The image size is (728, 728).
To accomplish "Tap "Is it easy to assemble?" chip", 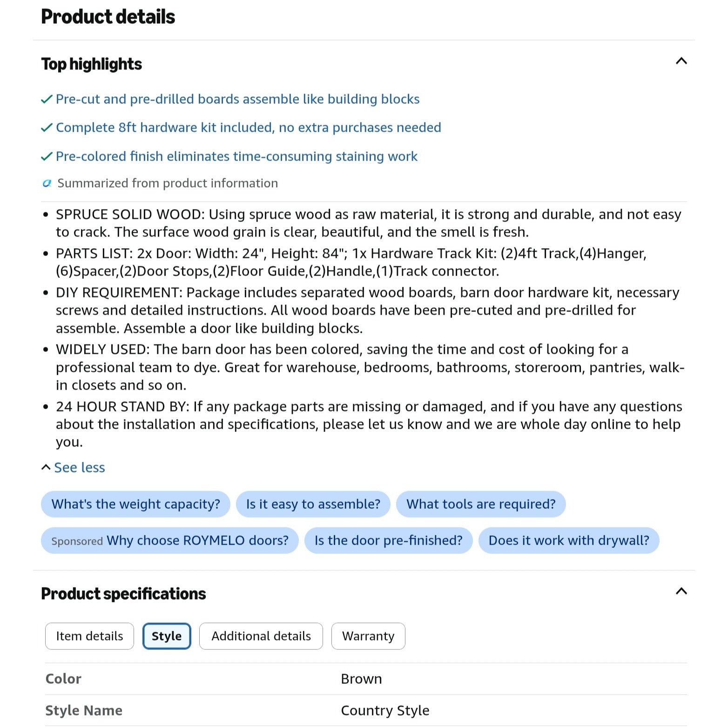I will pyautogui.click(x=313, y=504).
